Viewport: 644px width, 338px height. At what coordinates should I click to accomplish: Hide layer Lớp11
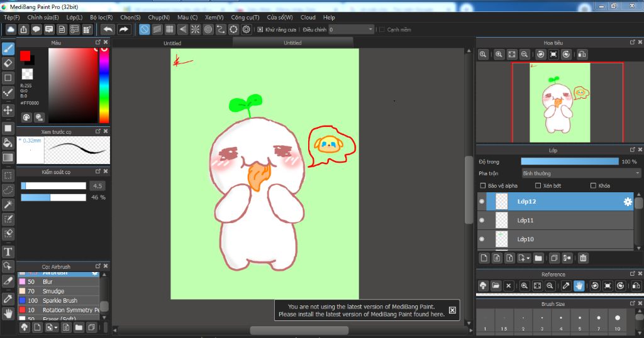click(482, 221)
